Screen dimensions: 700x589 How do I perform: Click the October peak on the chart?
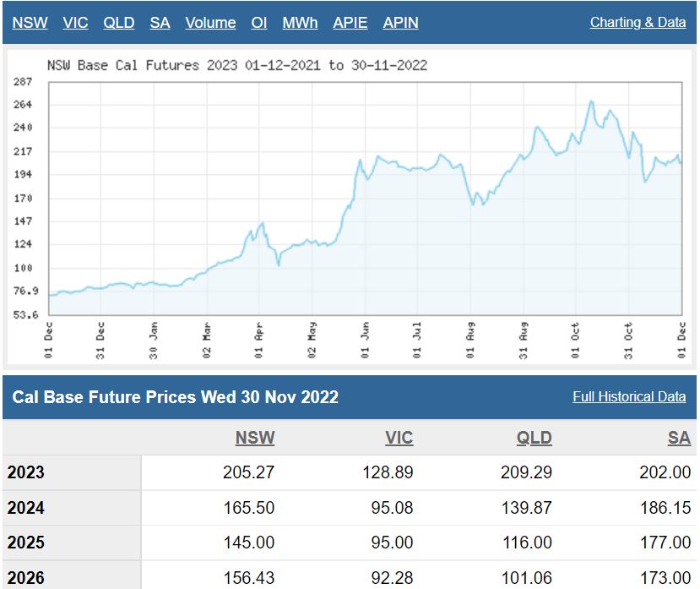pyautogui.click(x=591, y=102)
